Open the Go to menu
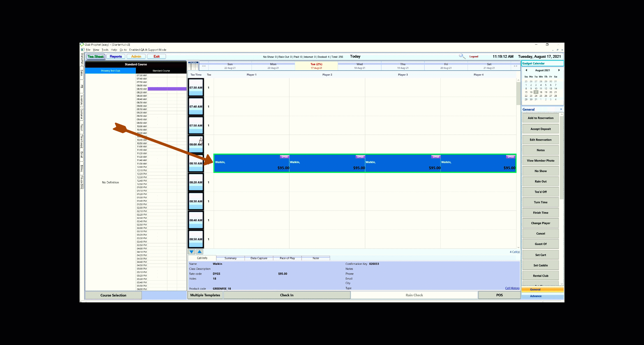The width and height of the screenshot is (644, 345). coord(123,50)
